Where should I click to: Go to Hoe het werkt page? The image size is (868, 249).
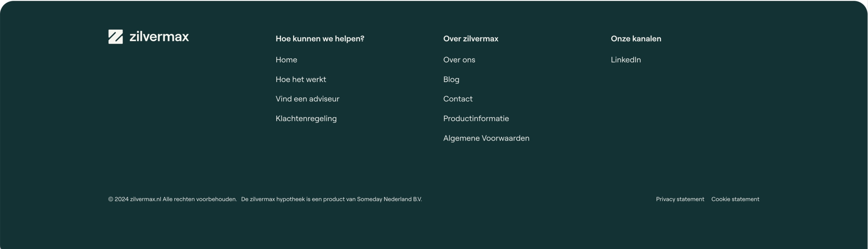301,79
